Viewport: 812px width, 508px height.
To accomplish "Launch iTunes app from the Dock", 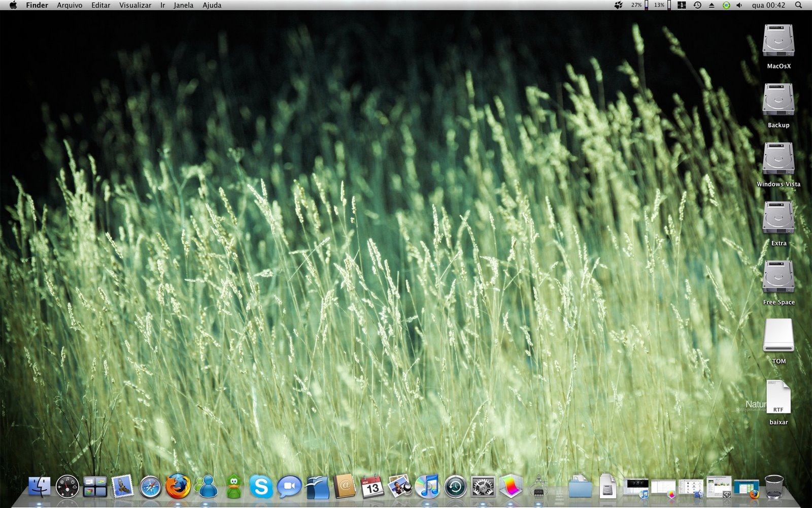I will coord(427,487).
